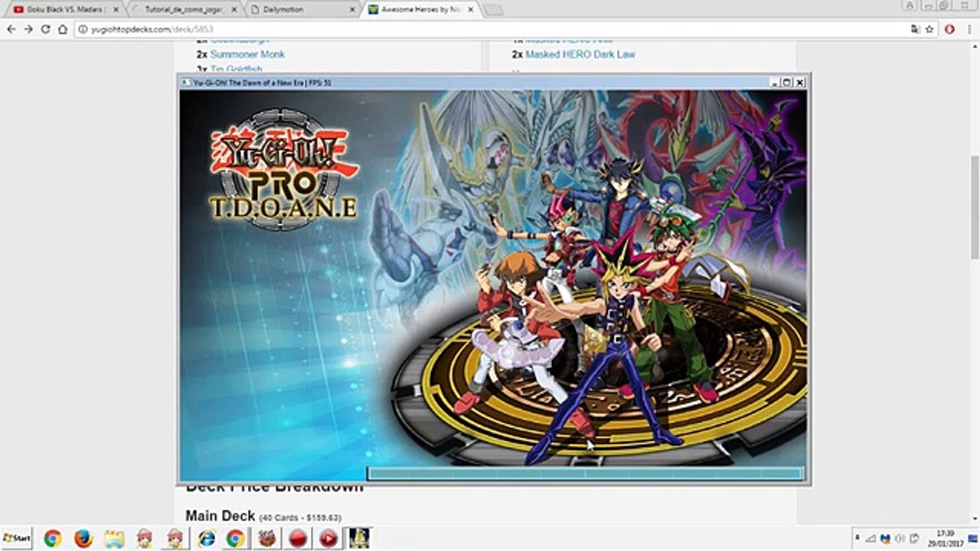
Task: Click the red play button taskbar icon
Action: [328, 538]
